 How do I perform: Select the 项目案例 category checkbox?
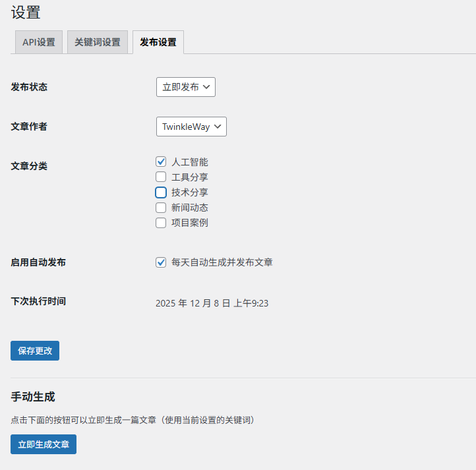161,223
